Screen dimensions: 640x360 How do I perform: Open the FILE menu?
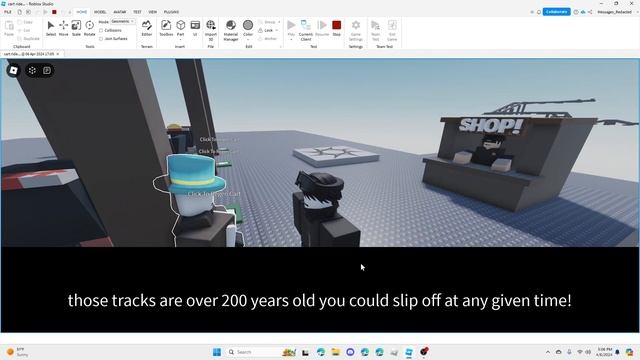point(8,12)
